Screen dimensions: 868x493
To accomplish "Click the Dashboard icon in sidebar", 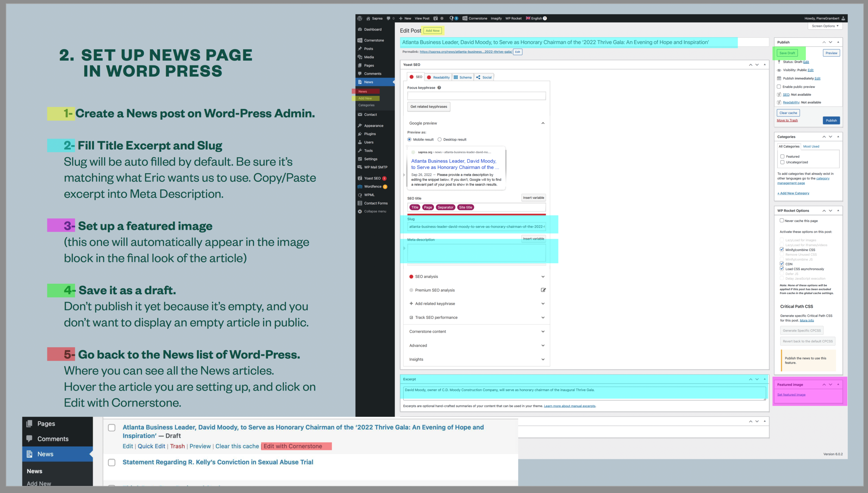I will tap(360, 29).
